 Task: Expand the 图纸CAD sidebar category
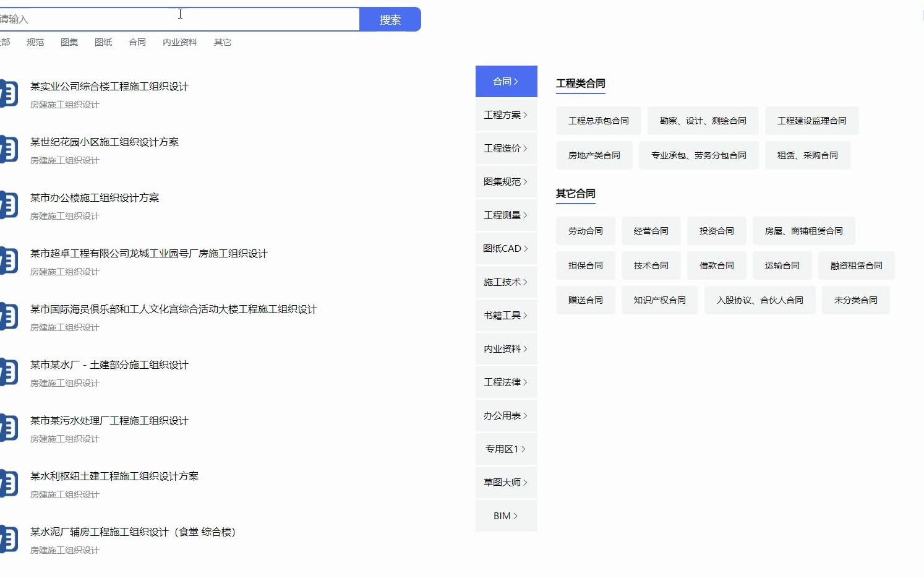(507, 249)
